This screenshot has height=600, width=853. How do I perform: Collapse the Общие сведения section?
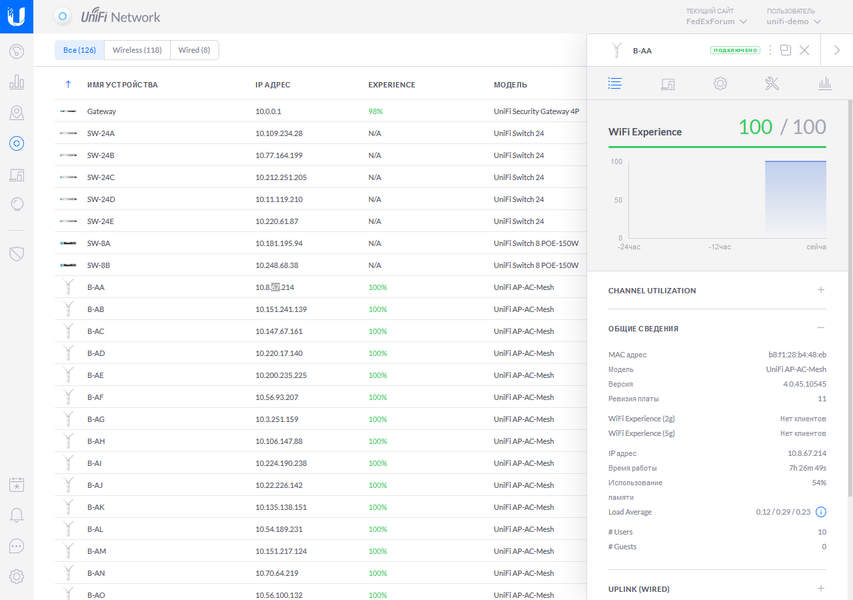(x=820, y=327)
